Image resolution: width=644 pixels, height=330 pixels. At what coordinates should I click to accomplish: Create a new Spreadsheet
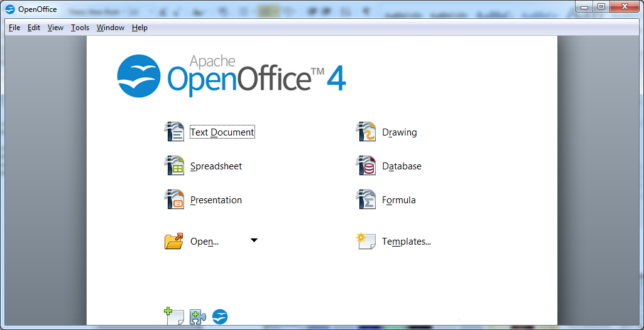pyautogui.click(x=216, y=166)
